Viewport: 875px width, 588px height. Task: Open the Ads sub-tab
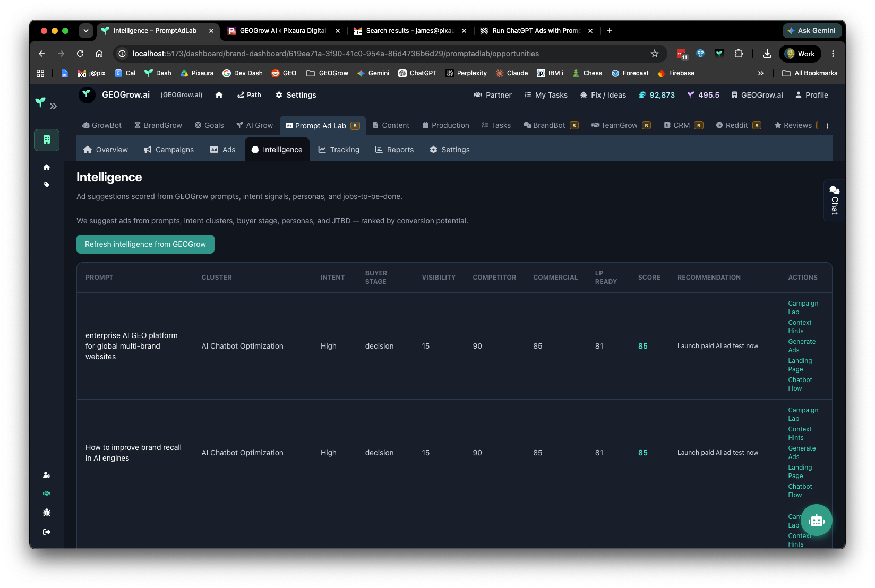pos(222,150)
